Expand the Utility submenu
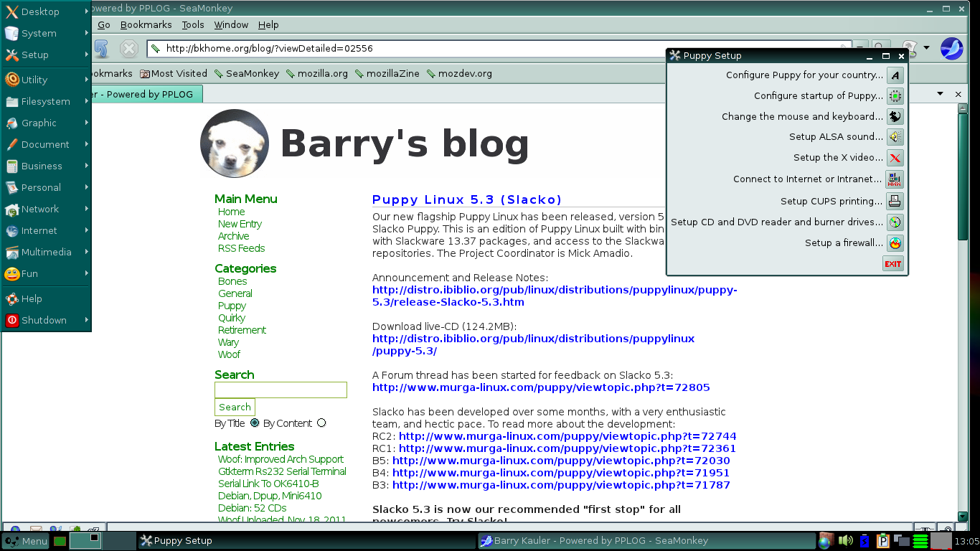This screenshot has width=980, height=551. click(46, 80)
